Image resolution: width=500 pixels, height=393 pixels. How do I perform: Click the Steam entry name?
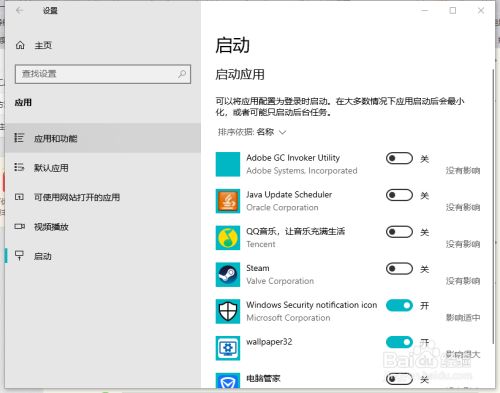[258, 268]
